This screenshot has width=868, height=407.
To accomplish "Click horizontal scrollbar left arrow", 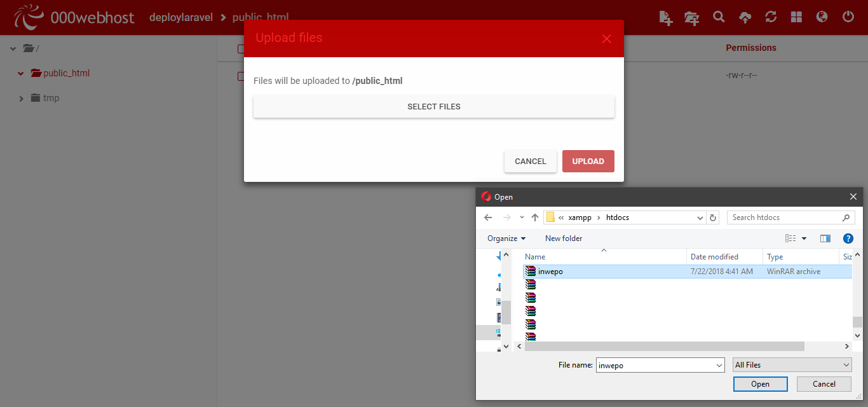I will [519, 347].
